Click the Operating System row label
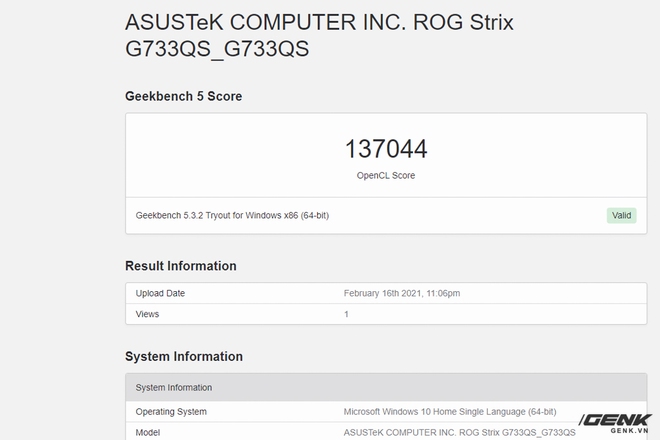 click(x=171, y=412)
